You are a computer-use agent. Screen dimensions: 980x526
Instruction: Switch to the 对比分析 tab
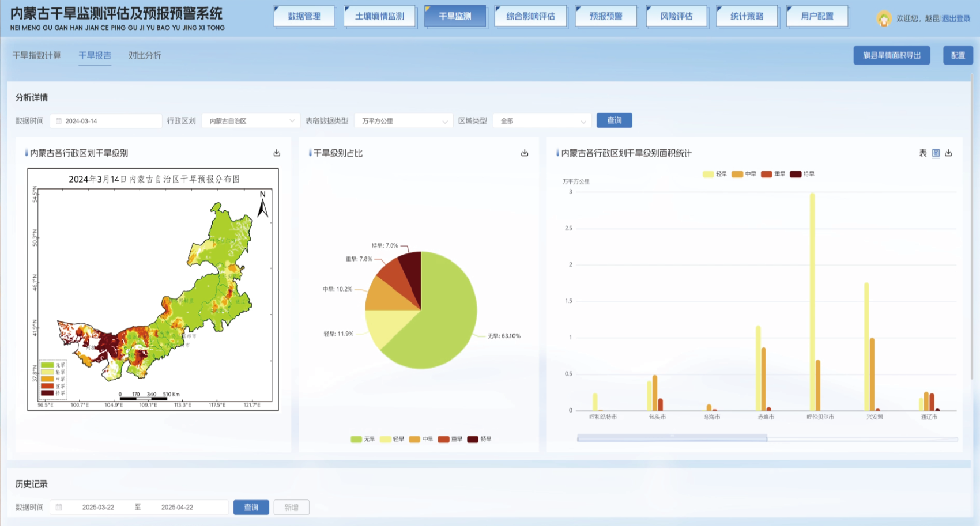coord(145,55)
